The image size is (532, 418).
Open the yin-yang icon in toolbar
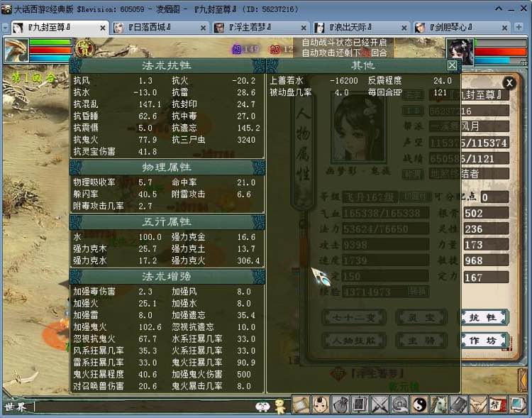[x=419, y=405]
